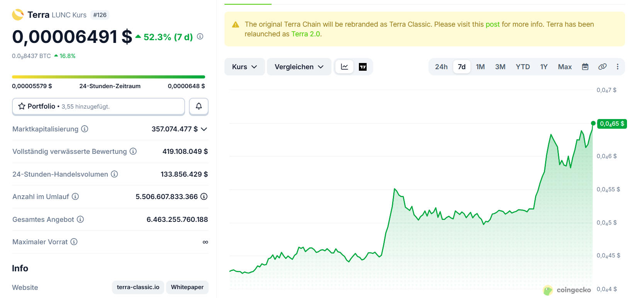Click the #126 rank badge
The height and width of the screenshot is (298, 644).
(x=100, y=15)
